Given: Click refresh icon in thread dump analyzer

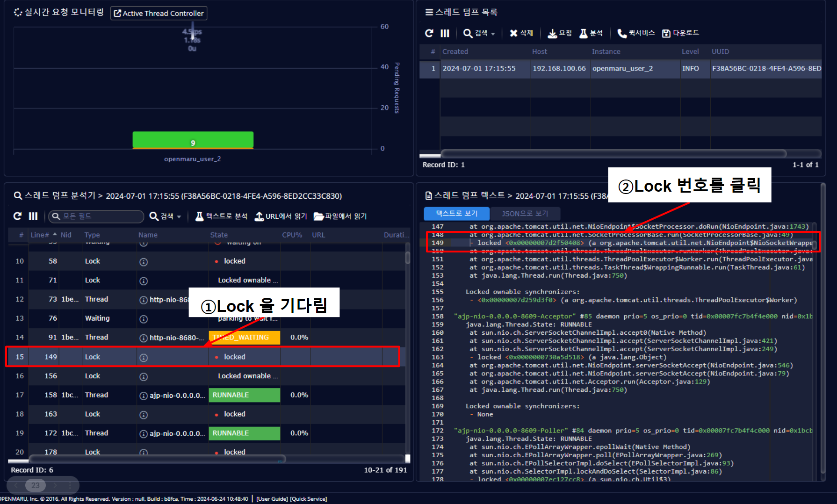Looking at the screenshot, I should [x=17, y=216].
